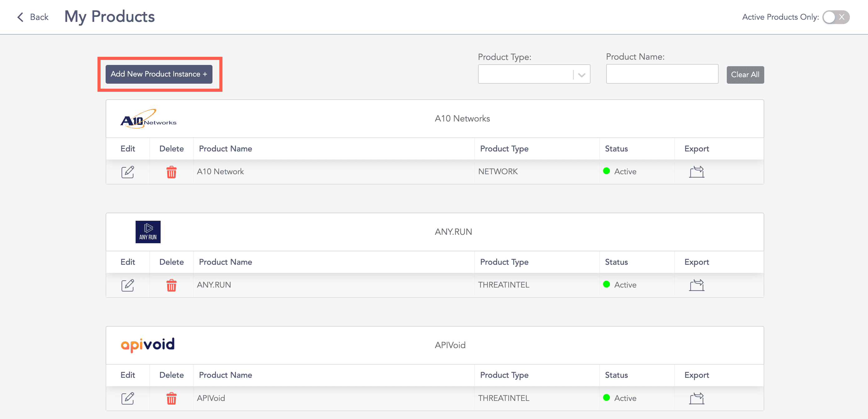Delete the ANY.RUN product instance
This screenshot has width=868, height=419.
pos(171,285)
